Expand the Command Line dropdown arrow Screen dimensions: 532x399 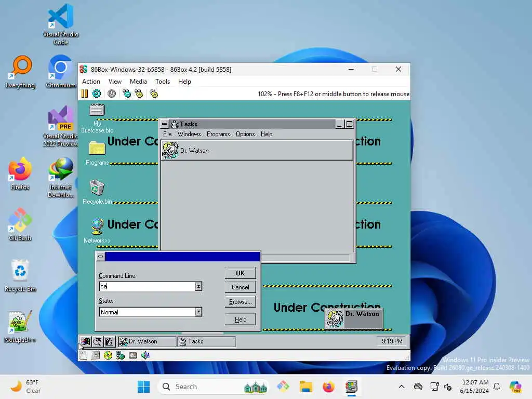[198, 286]
